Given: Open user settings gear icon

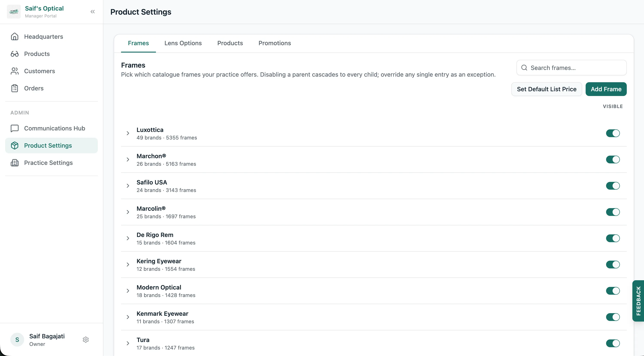Looking at the screenshot, I should (x=86, y=339).
